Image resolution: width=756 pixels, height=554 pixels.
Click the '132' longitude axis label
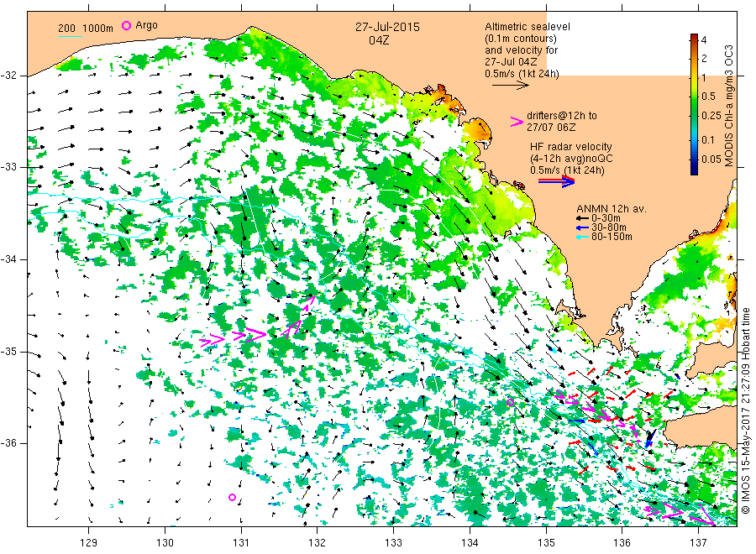(x=318, y=543)
